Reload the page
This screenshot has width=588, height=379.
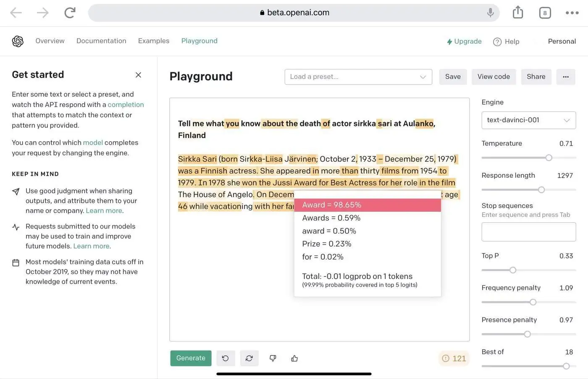(70, 13)
